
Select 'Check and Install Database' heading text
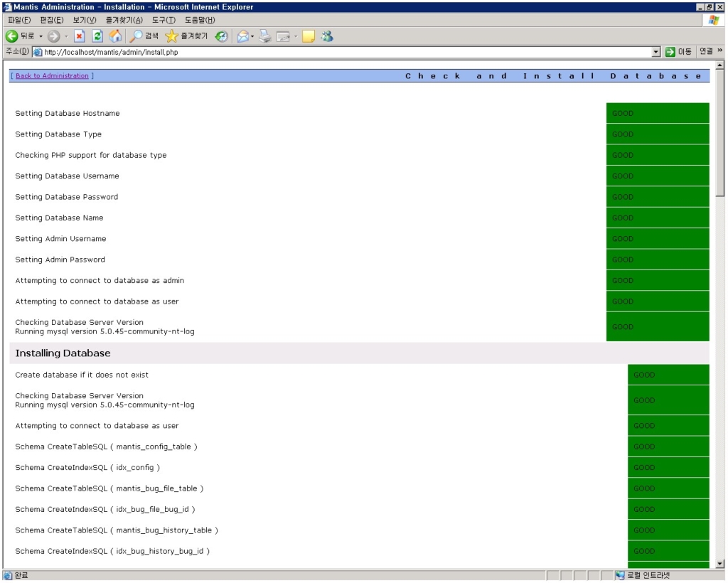(553, 76)
